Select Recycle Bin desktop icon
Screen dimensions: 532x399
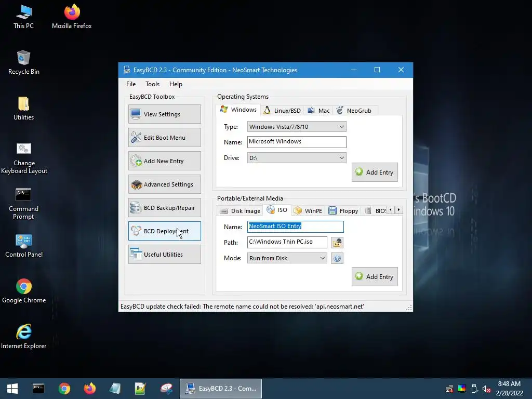coord(24,63)
